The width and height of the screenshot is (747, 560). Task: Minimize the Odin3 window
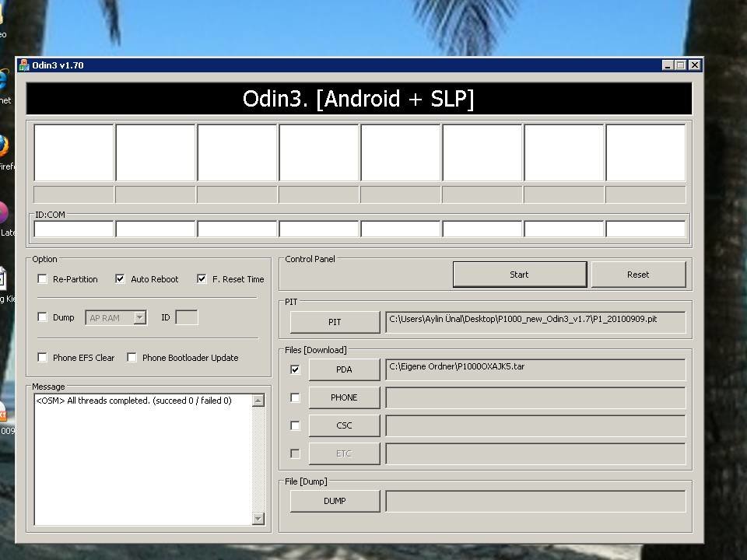(x=668, y=65)
